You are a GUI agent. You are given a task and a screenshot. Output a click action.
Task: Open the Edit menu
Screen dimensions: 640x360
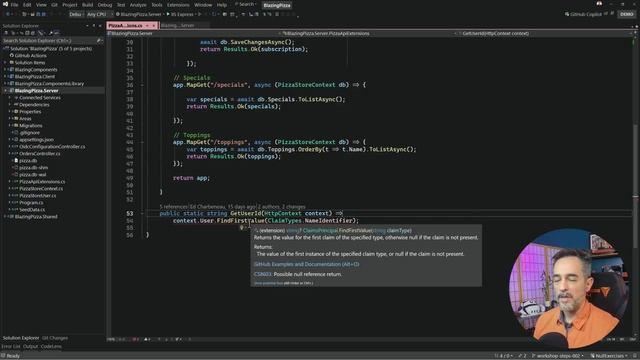[x=27, y=5]
